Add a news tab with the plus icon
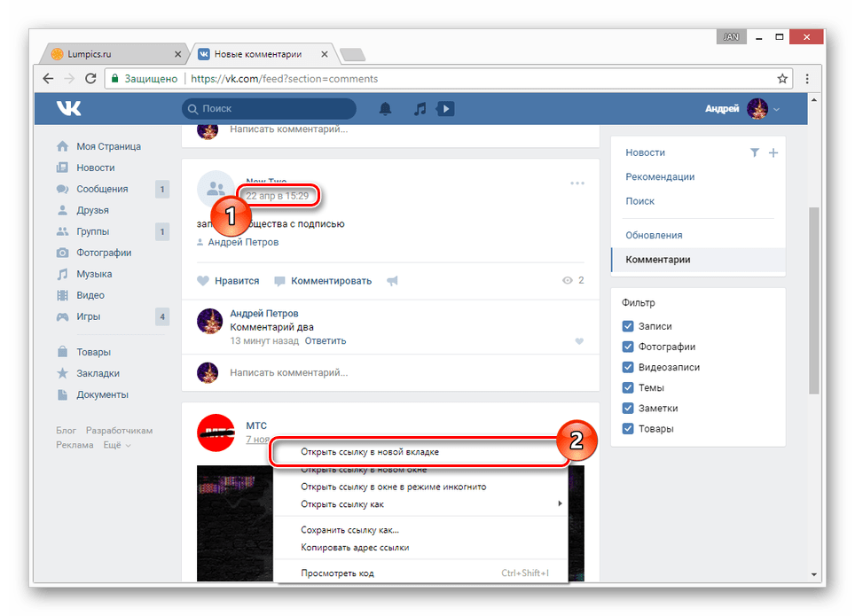Viewport: 855px width, 616px height. click(x=773, y=152)
